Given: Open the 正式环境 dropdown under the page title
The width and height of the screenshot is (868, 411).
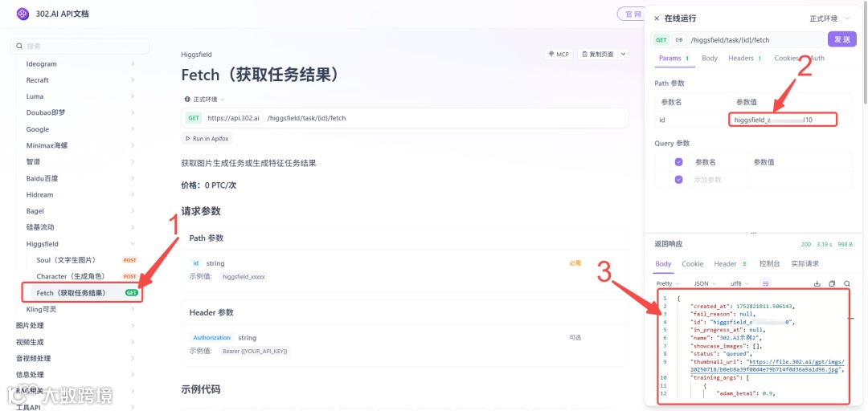Looking at the screenshot, I should pos(204,99).
